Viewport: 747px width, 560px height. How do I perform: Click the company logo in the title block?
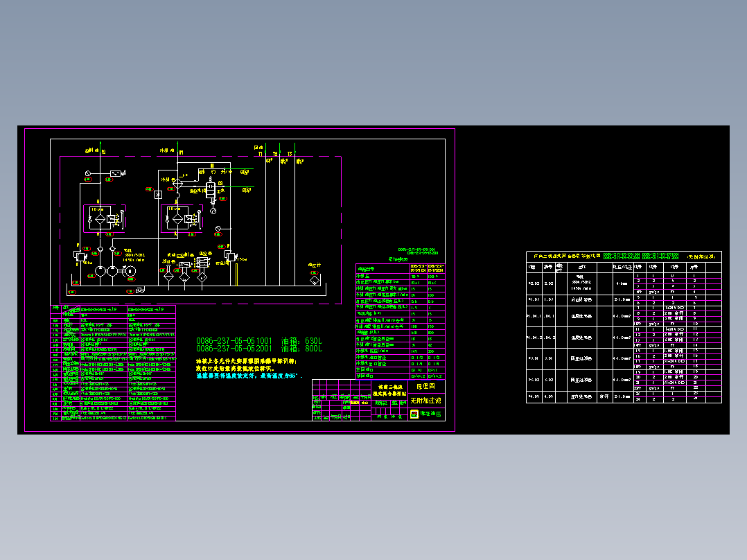(414, 414)
